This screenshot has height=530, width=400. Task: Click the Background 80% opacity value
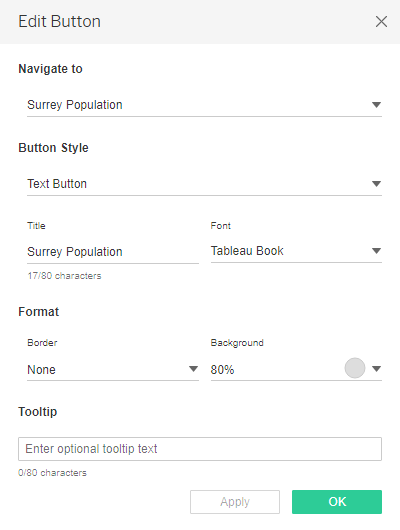(222, 370)
